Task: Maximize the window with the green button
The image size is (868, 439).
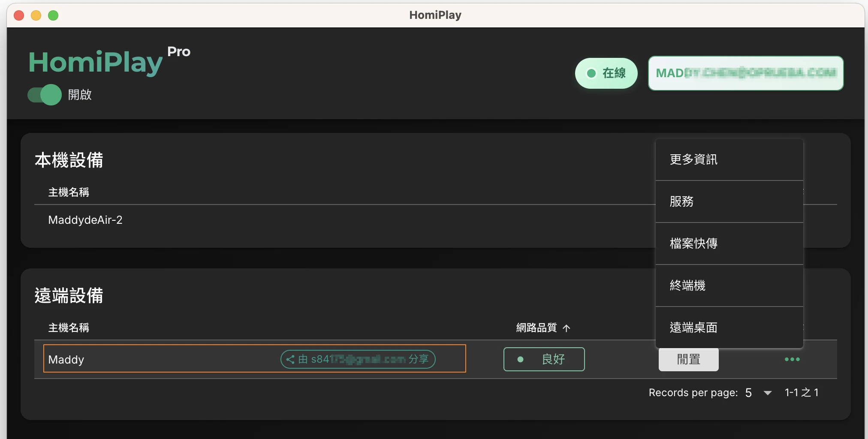Action: 53,15
